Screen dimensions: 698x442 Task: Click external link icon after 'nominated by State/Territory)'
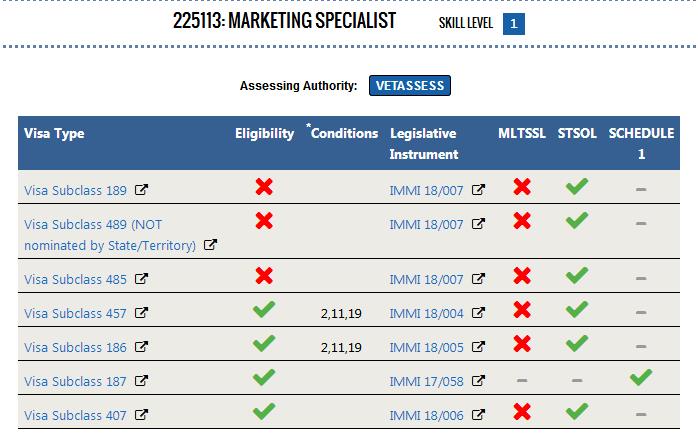pyautogui.click(x=210, y=244)
